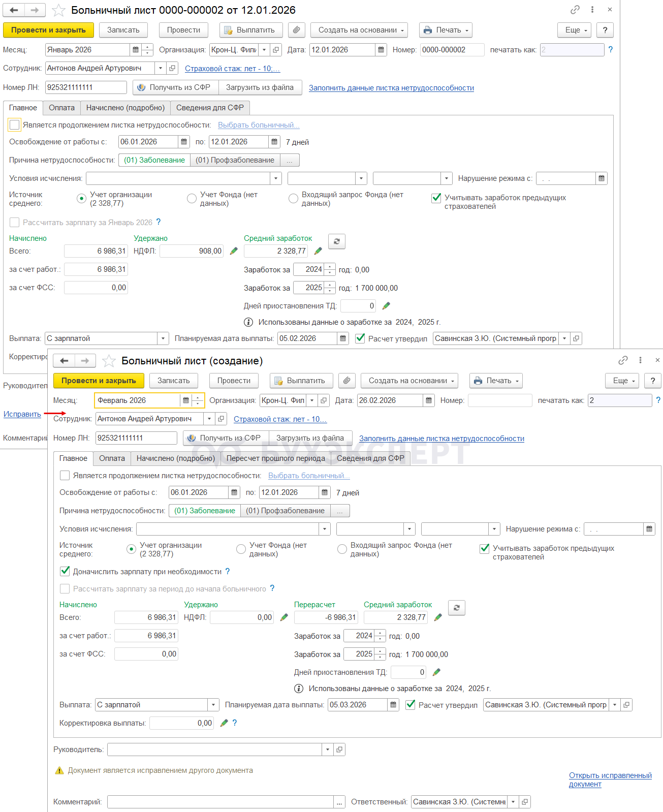Click Номер ЛН field in creation window
The image size is (663, 812).
(x=136, y=438)
